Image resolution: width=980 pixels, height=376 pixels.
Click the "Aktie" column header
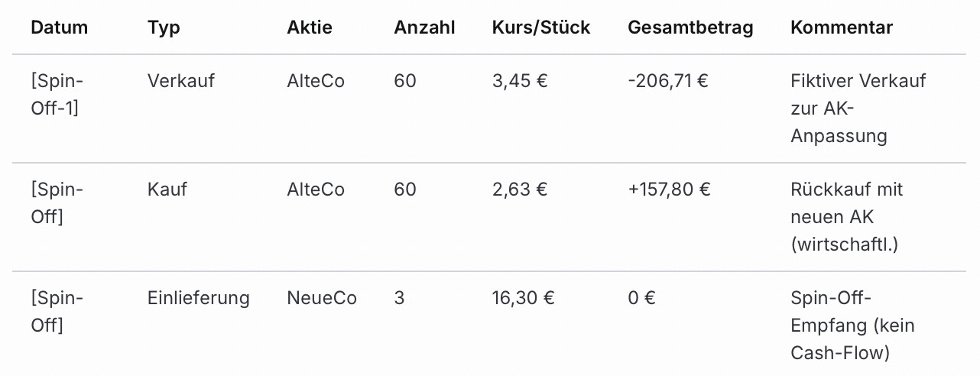pyautogui.click(x=310, y=28)
